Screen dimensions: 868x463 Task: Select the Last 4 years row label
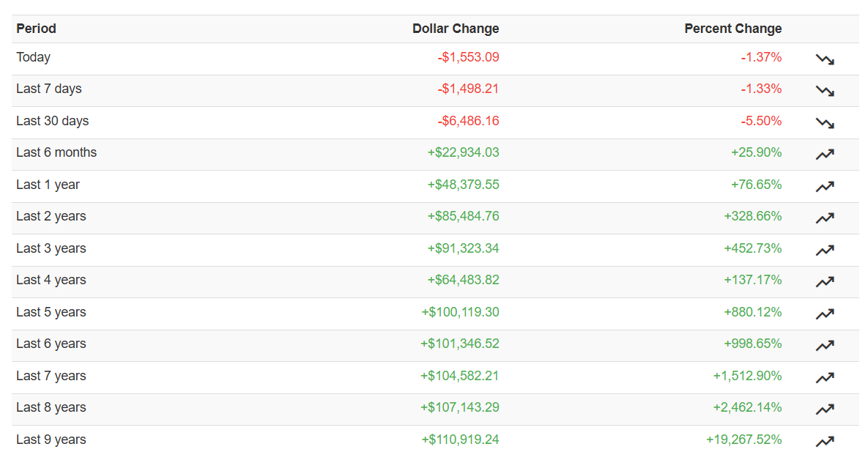(x=51, y=280)
